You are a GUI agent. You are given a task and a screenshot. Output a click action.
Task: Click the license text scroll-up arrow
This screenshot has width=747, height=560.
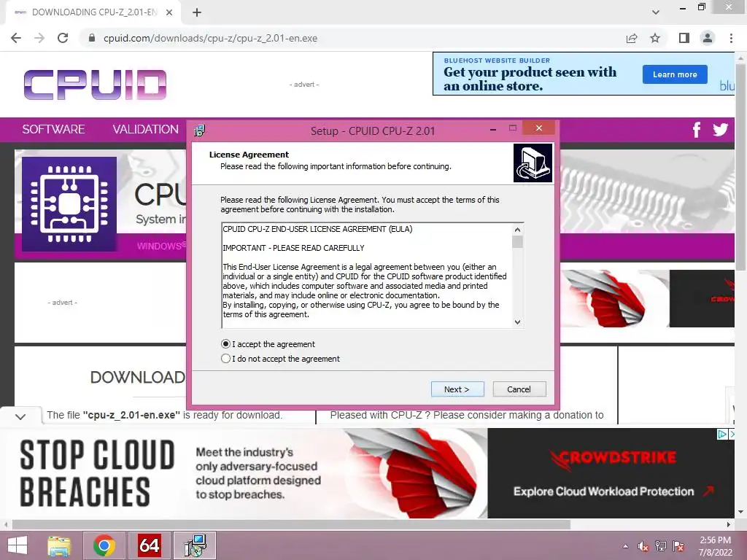click(x=517, y=230)
